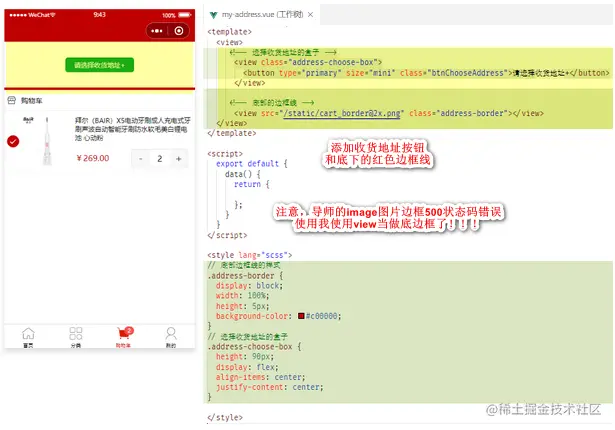Click the '.address-choose-box {' selector line
The image size is (615, 430).
click(254, 346)
